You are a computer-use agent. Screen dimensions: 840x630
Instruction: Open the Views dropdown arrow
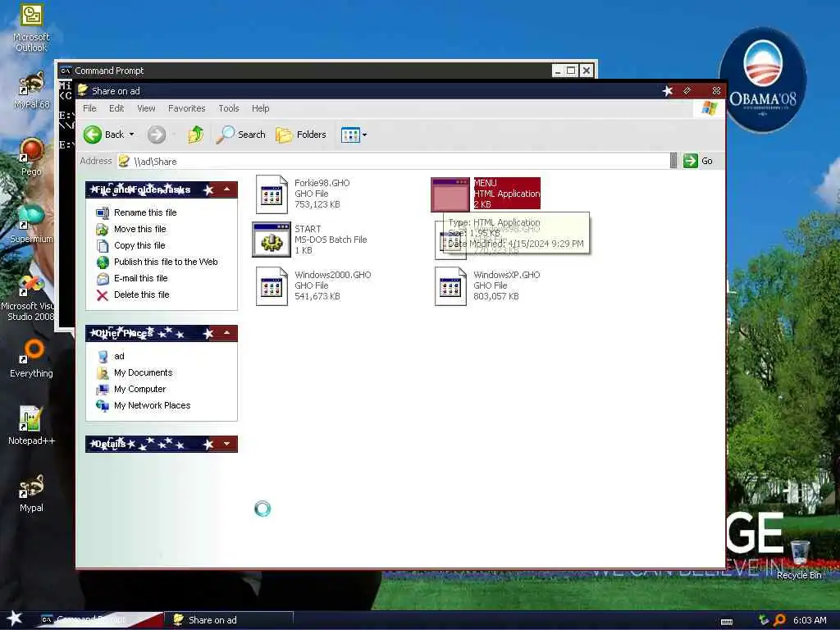pyautogui.click(x=365, y=135)
